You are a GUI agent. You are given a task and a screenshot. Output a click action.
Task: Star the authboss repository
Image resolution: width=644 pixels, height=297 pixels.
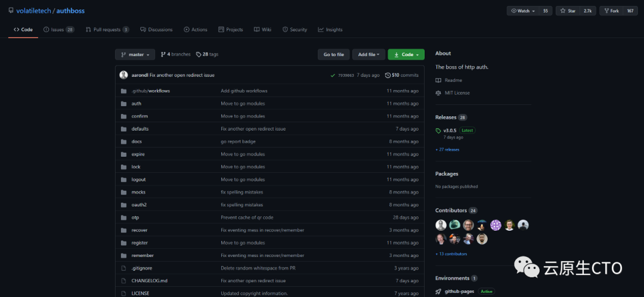[x=568, y=11]
